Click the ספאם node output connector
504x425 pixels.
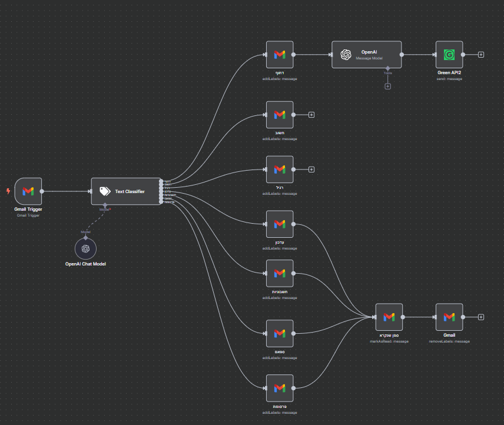click(293, 333)
